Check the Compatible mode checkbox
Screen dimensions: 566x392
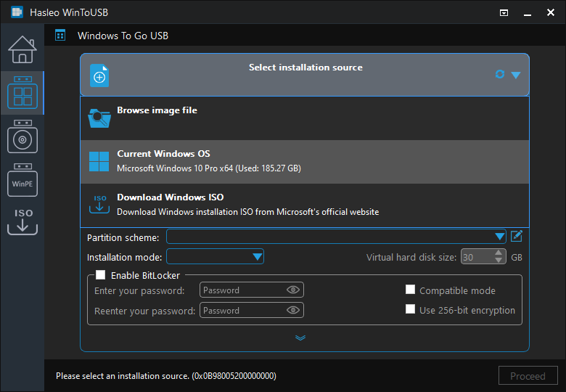coord(411,290)
